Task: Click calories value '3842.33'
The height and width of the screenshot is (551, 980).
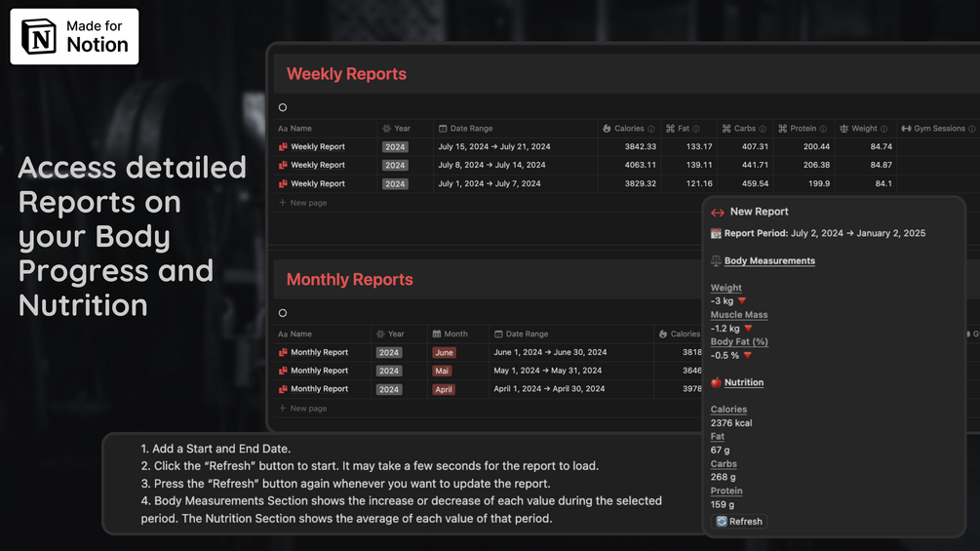Action: [640, 147]
